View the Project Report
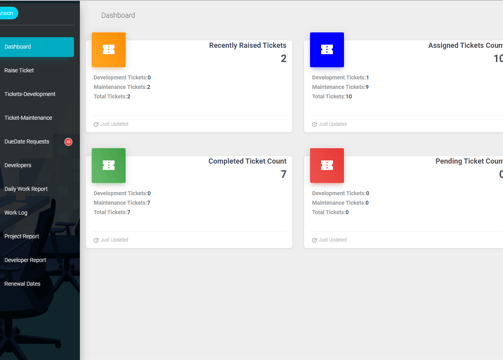The width and height of the screenshot is (503, 360). (22, 236)
